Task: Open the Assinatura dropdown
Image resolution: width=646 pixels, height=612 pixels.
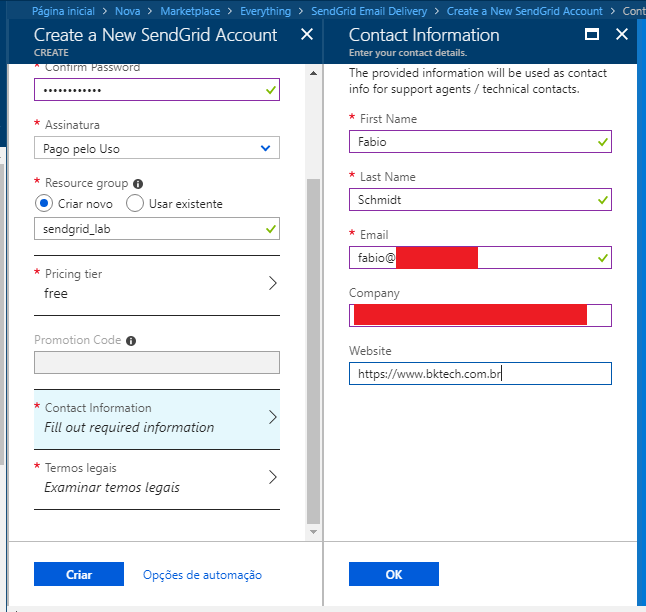Action: click(x=157, y=148)
